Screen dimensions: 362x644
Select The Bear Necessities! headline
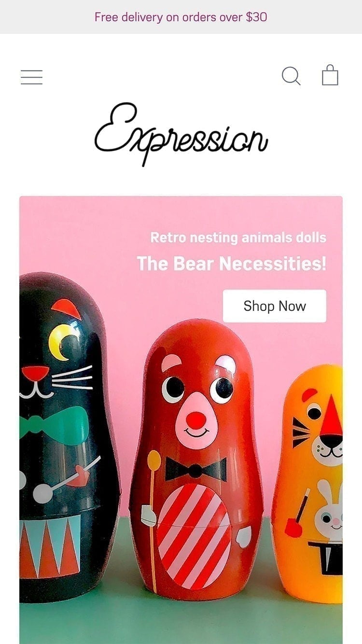click(x=232, y=264)
